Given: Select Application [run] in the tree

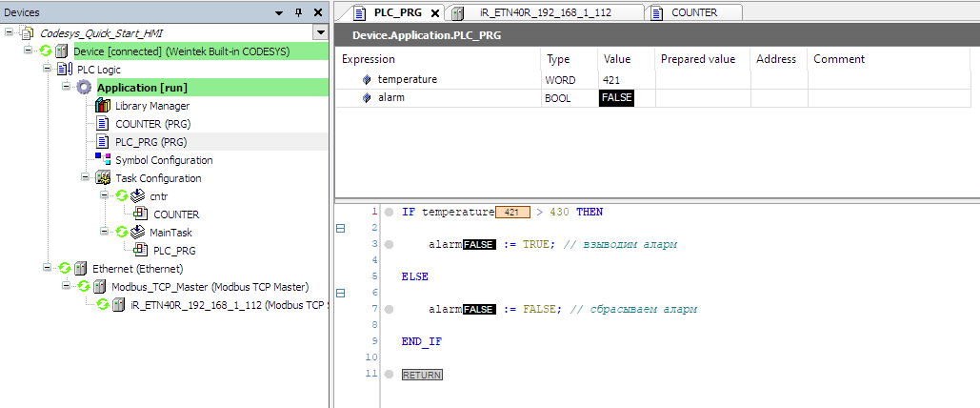Looking at the screenshot, I should pyautogui.click(x=142, y=88).
